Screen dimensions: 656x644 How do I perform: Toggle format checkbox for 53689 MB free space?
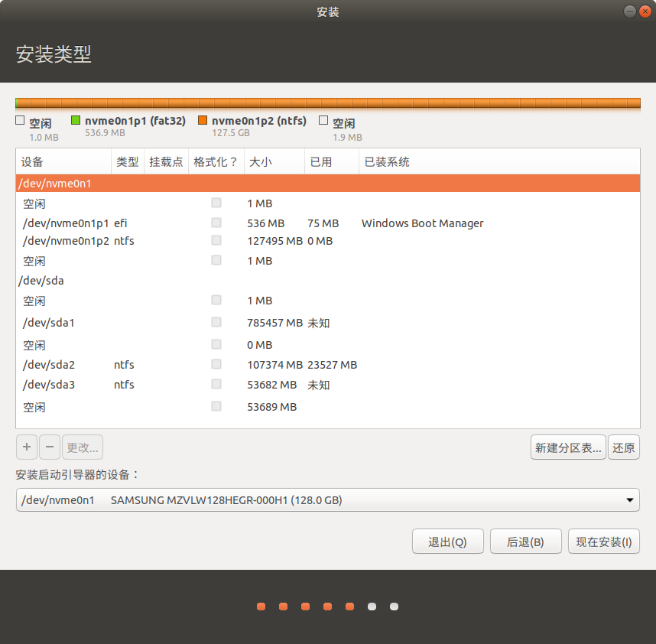pyautogui.click(x=216, y=406)
